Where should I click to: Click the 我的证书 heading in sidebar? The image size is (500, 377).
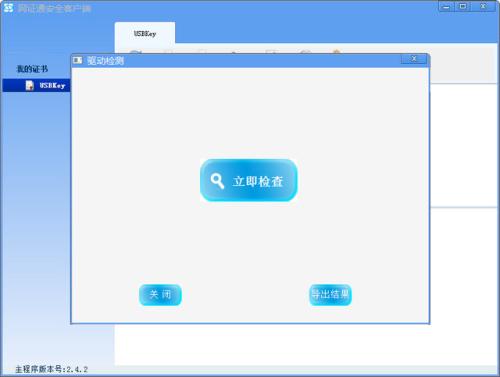tap(32, 69)
